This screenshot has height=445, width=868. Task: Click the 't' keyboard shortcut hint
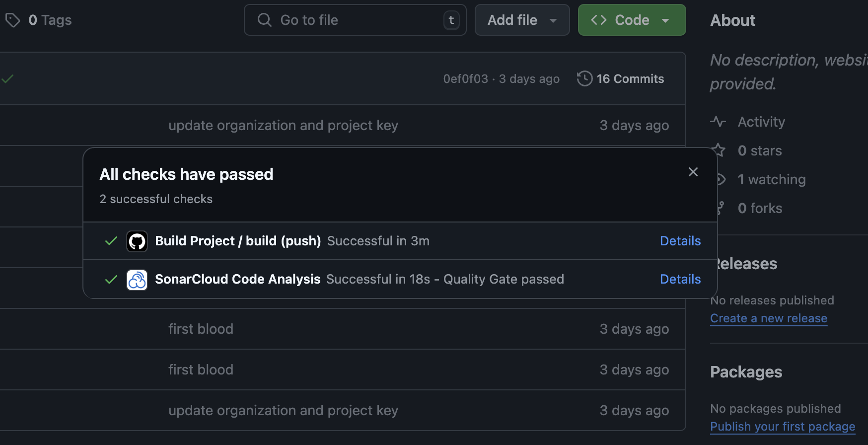pyautogui.click(x=451, y=20)
